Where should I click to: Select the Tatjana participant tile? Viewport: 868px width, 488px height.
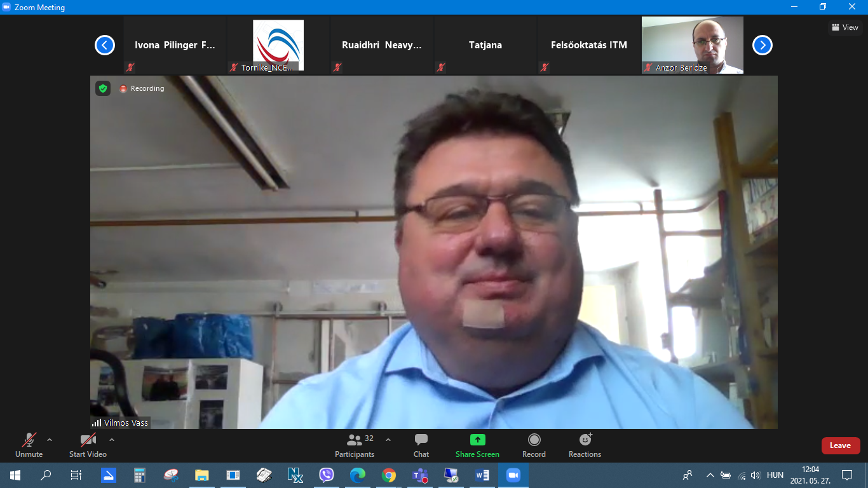coord(485,45)
